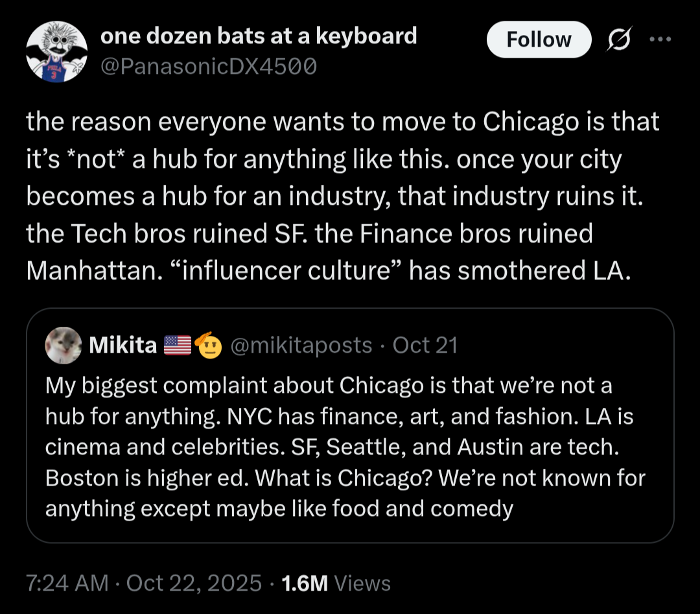Click the Oct 21 quoted post date
Image resolution: width=700 pixels, height=614 pixels.
pyautogui.click(x=425, y=346)
